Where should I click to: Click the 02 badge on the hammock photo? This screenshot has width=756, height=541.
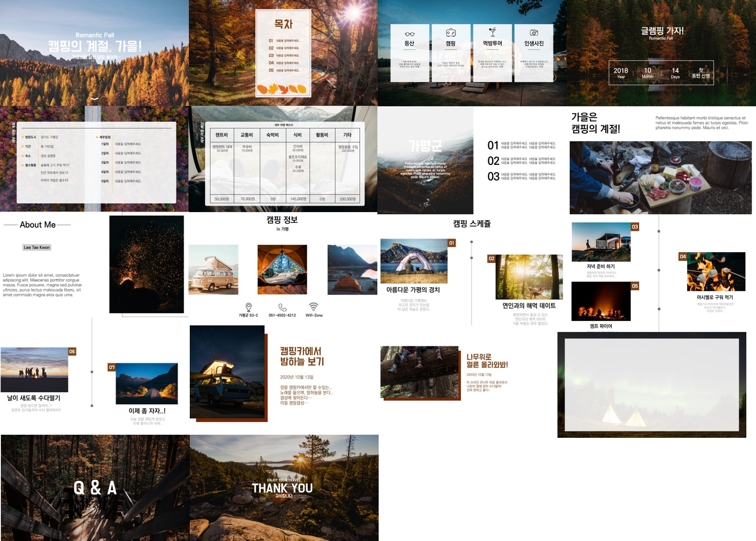[492, 259]
